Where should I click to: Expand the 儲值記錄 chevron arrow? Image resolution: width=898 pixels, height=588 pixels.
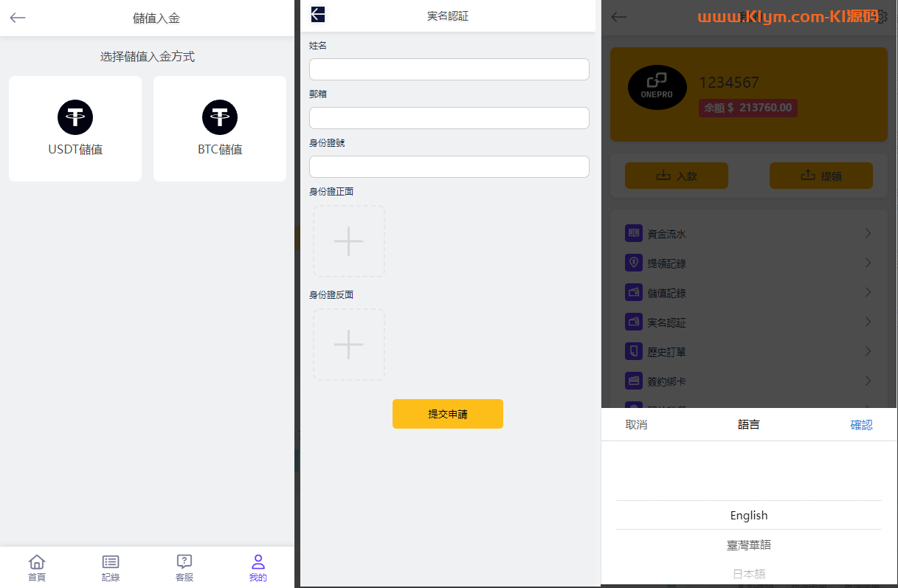pos(868,292)
